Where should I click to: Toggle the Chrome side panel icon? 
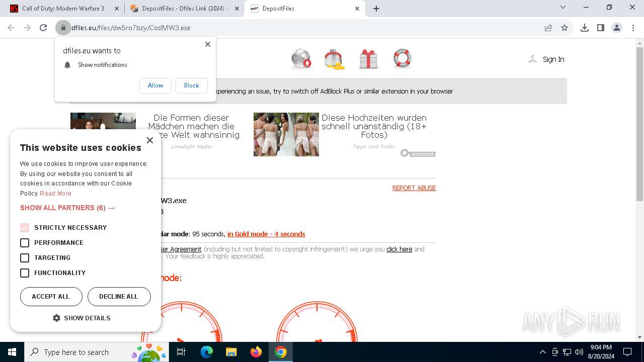pyautogui.click(x=601, y=28)
